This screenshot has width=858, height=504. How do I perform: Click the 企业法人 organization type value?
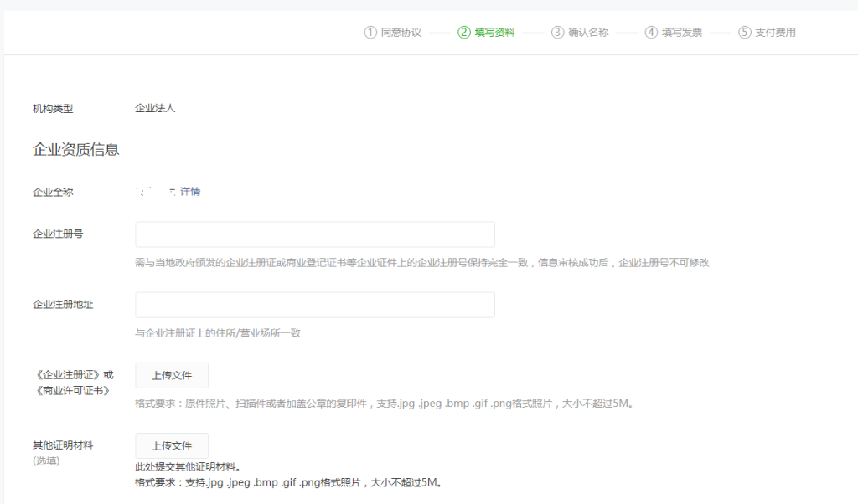155,108
